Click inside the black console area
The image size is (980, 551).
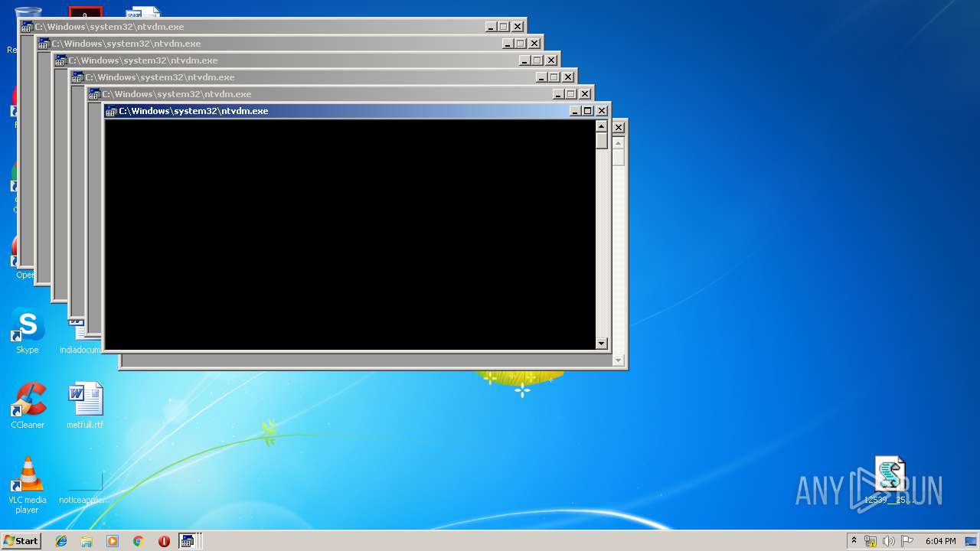[350, 235]
